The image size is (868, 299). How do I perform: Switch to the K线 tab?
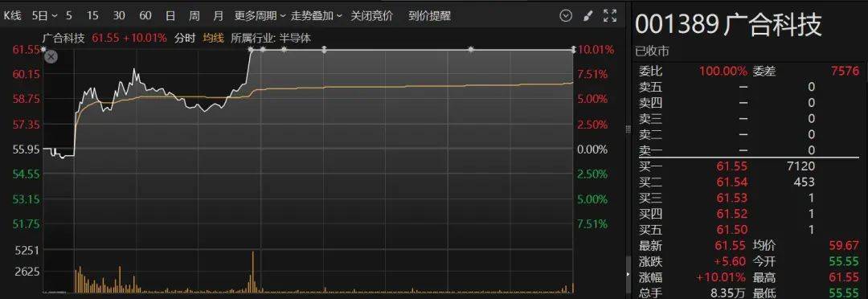point(13,15)
